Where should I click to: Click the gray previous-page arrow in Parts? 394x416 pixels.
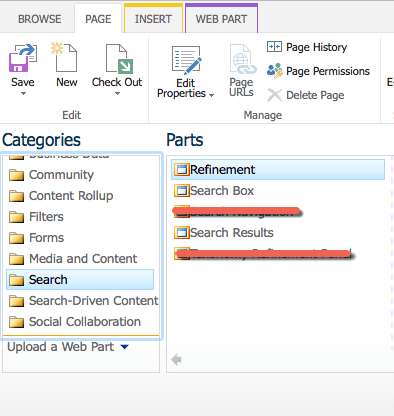tap(176, 360)
